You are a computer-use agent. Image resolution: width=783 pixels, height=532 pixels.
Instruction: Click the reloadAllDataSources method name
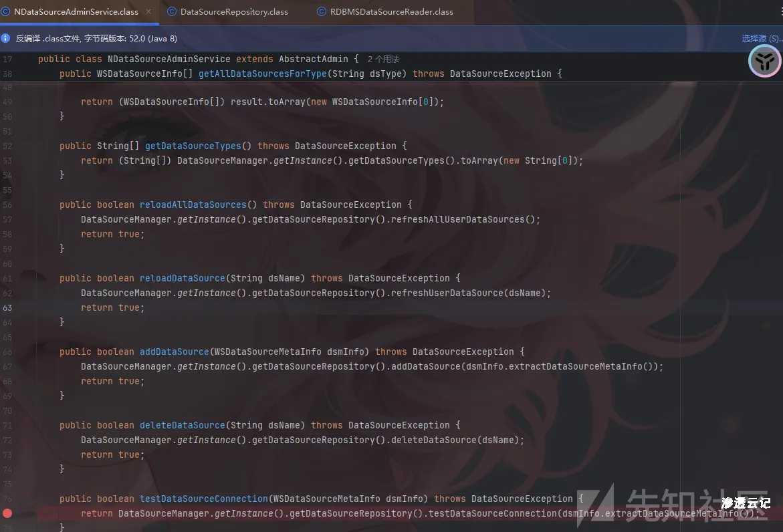click(193, 205)
